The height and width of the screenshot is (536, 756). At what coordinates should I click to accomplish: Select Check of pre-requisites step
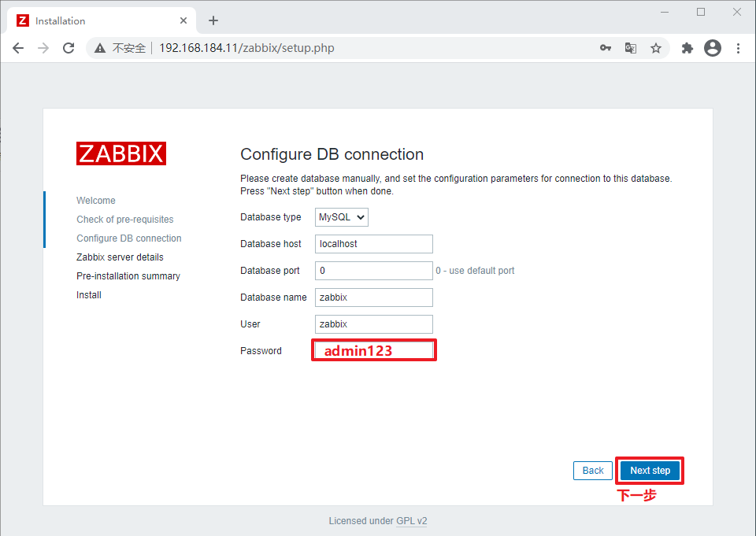pos(125,220)
